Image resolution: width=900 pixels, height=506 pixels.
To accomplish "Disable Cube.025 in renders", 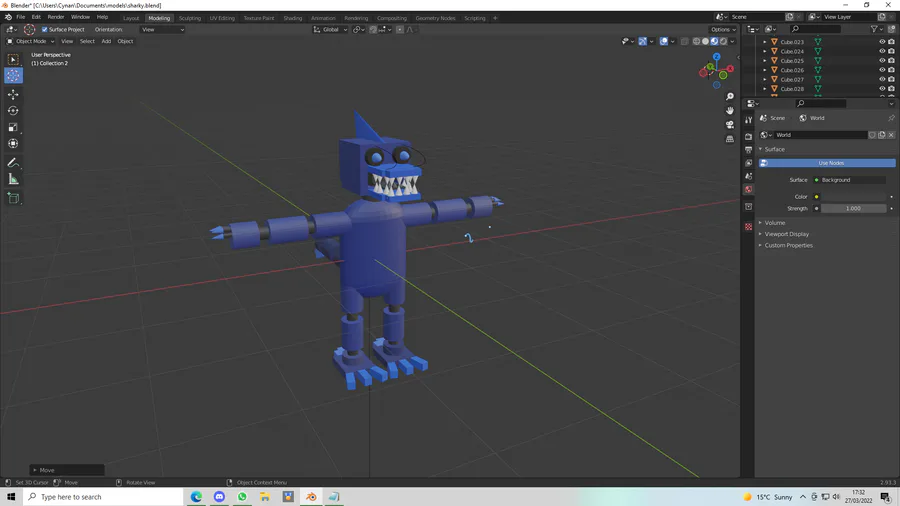I will coord(891,61).
